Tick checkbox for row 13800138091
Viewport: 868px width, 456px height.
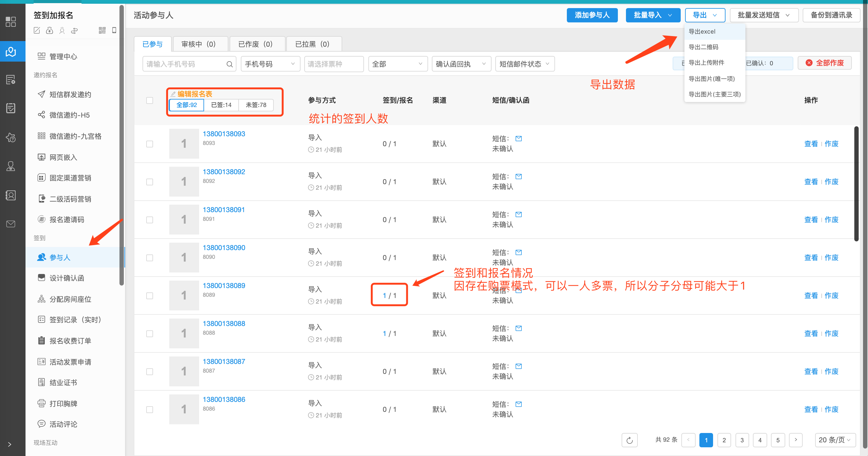(x=150, y=220)
